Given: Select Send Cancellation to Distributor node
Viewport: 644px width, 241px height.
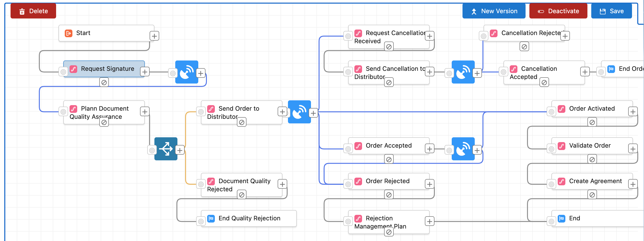Looking at the screenshot, I should (389, 72).
